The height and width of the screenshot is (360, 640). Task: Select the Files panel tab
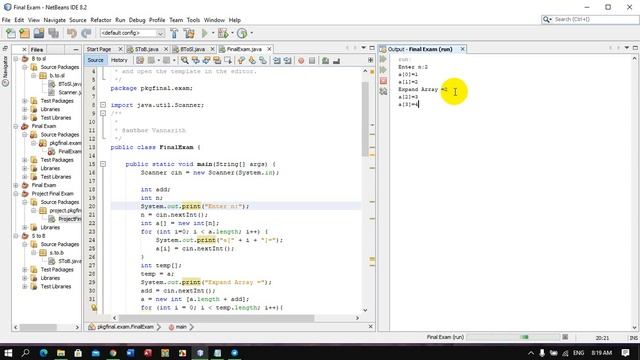pyautogui.click(x=37, y=49)
